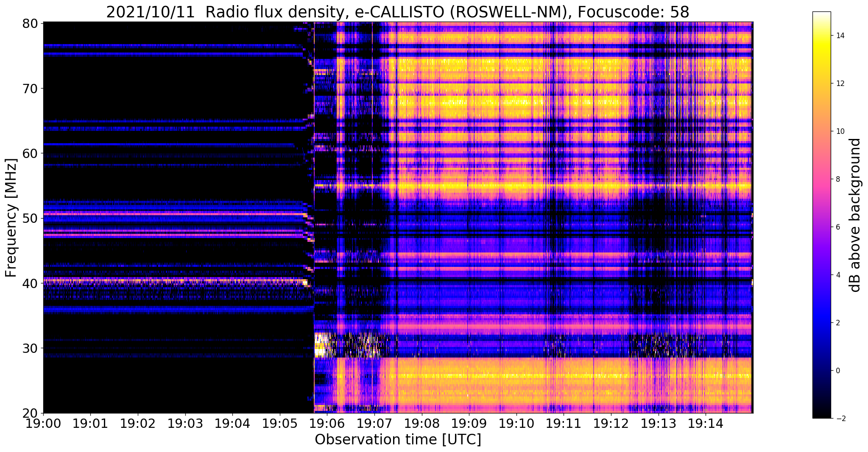Click the 19:06 time tick label
The image size is (868, 452).
point(327,424)
